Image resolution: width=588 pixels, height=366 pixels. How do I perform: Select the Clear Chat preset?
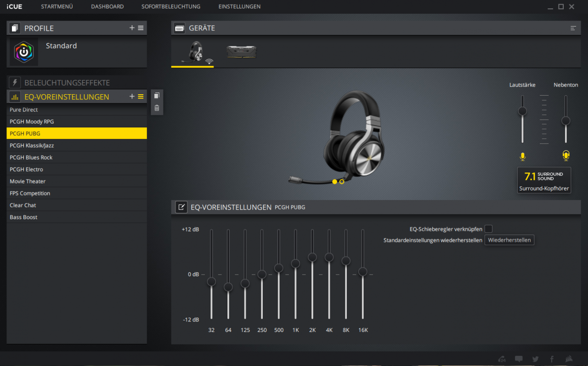77,206
